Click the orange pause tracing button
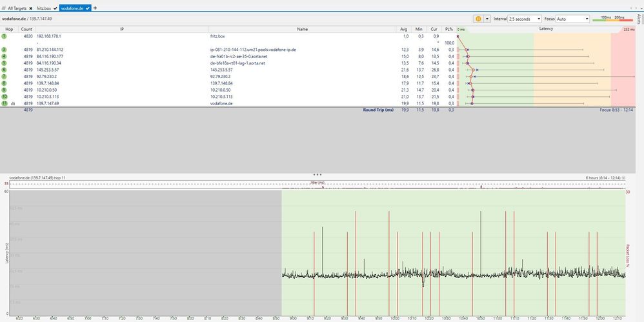The width and height of the screenshot is (644, 322). coord(478,19)
